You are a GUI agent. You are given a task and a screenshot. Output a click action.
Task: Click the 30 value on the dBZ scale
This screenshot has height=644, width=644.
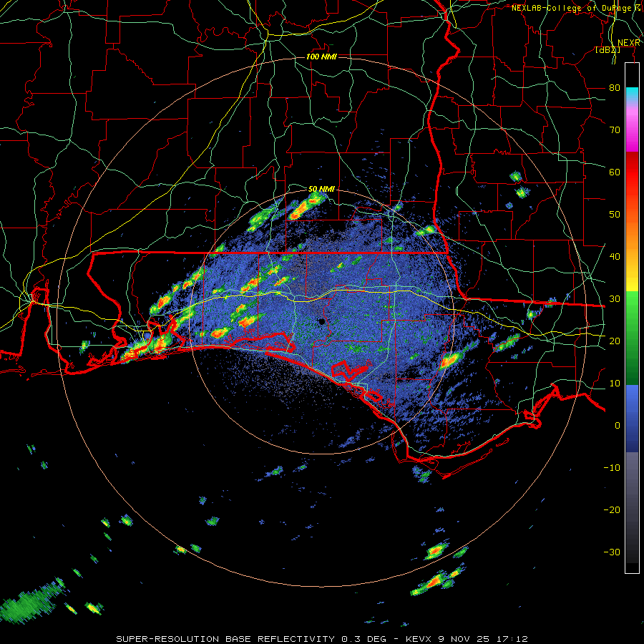point(615,298)
